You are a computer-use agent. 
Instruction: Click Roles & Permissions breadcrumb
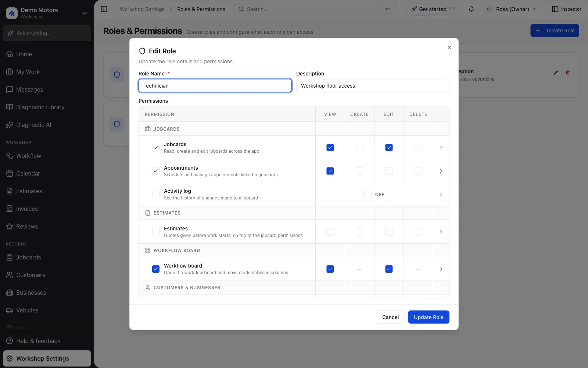point(201,9)
